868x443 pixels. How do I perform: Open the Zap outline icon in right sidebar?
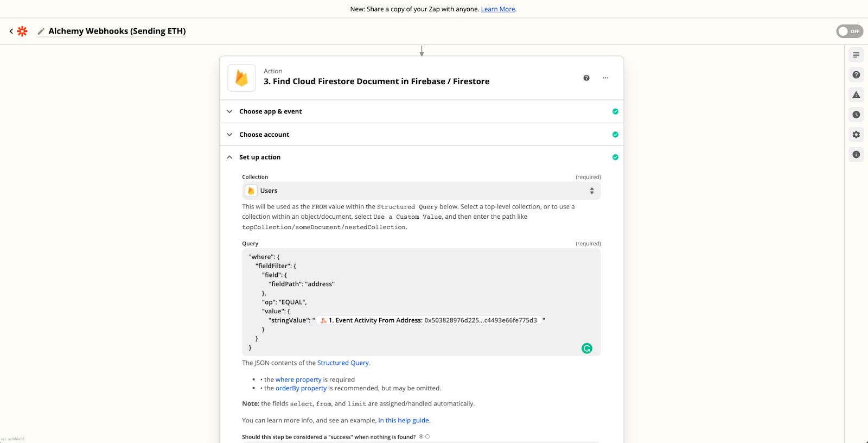tap(856, 55)
